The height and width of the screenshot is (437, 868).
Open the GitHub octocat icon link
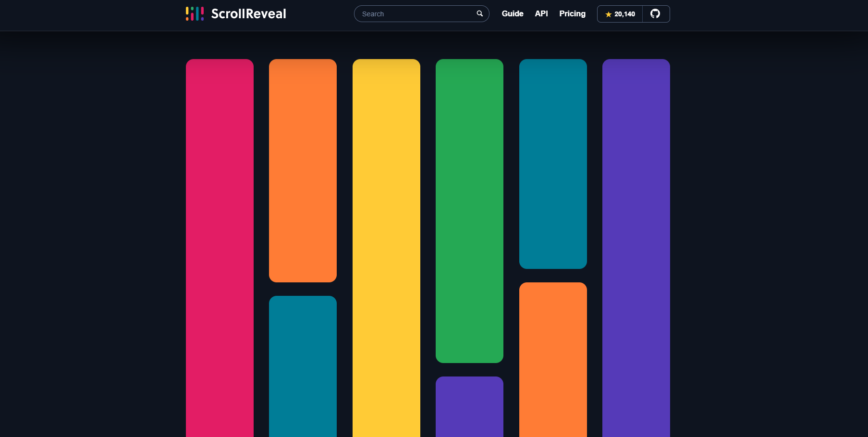(x=655, y=14)
